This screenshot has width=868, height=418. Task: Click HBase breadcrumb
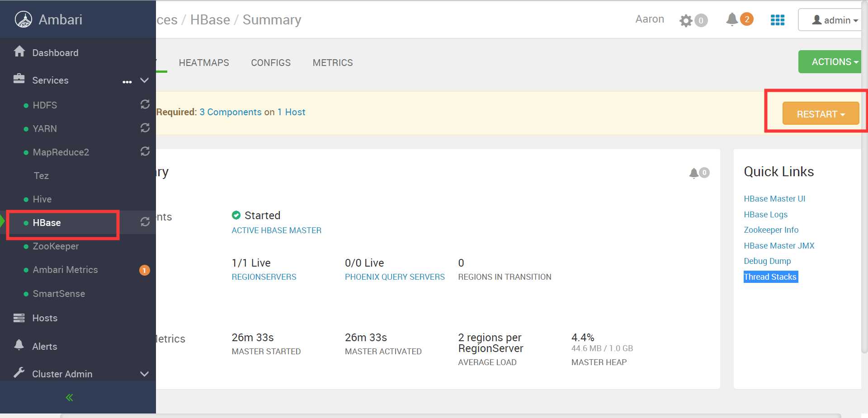coord(210,20)
